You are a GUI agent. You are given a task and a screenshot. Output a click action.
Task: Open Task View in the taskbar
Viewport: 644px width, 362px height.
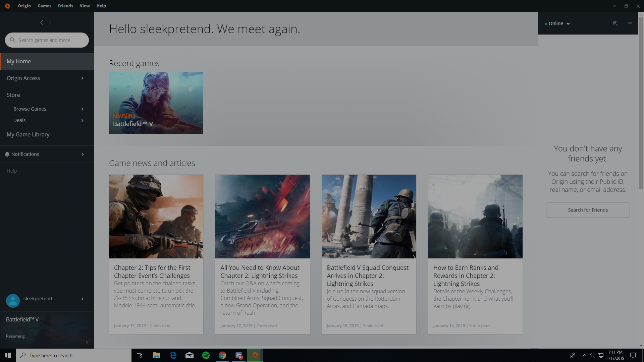pos(140,355)
